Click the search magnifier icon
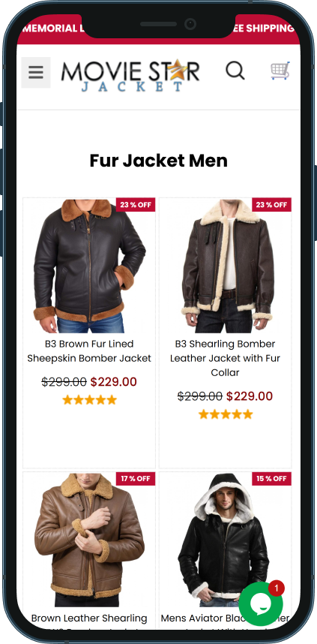 [235, 71]
